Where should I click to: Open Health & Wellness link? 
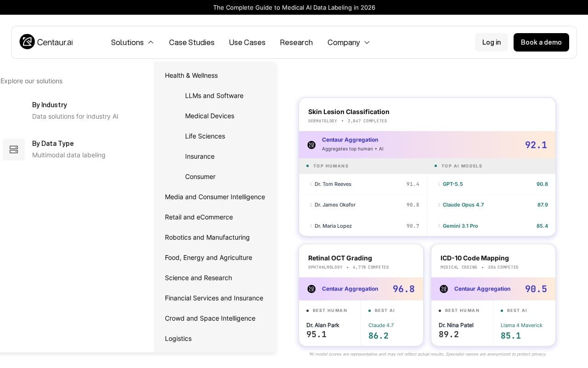(191, 75)
